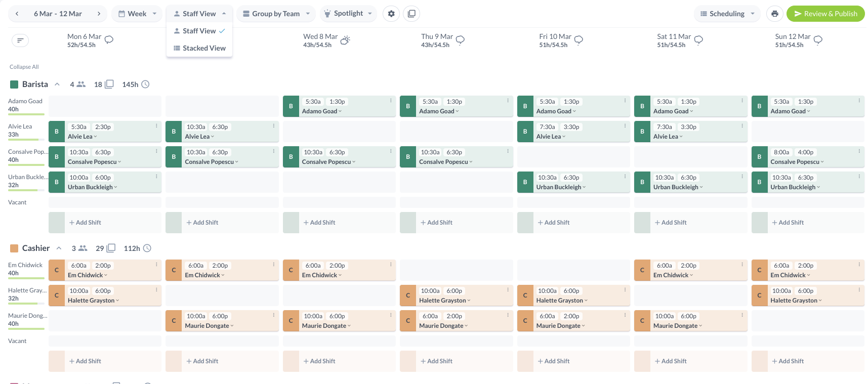Collapse the Cashier team section

tap(59, 248)
